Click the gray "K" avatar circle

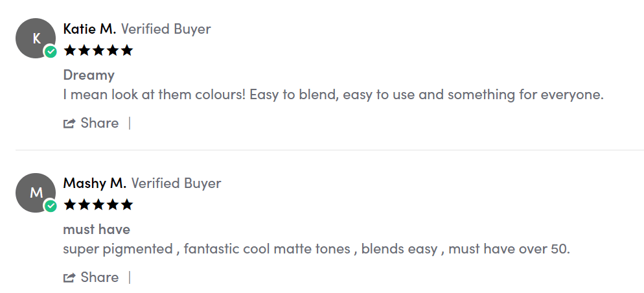pos(34,38)
